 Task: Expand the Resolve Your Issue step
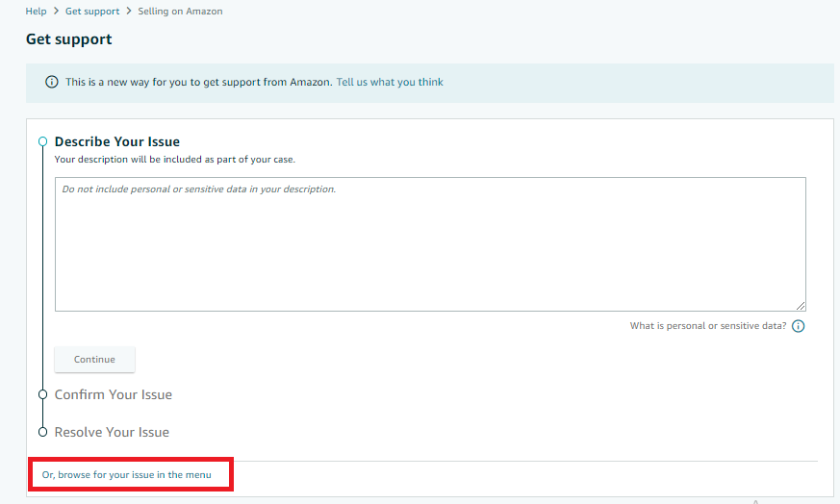[112, 432]
